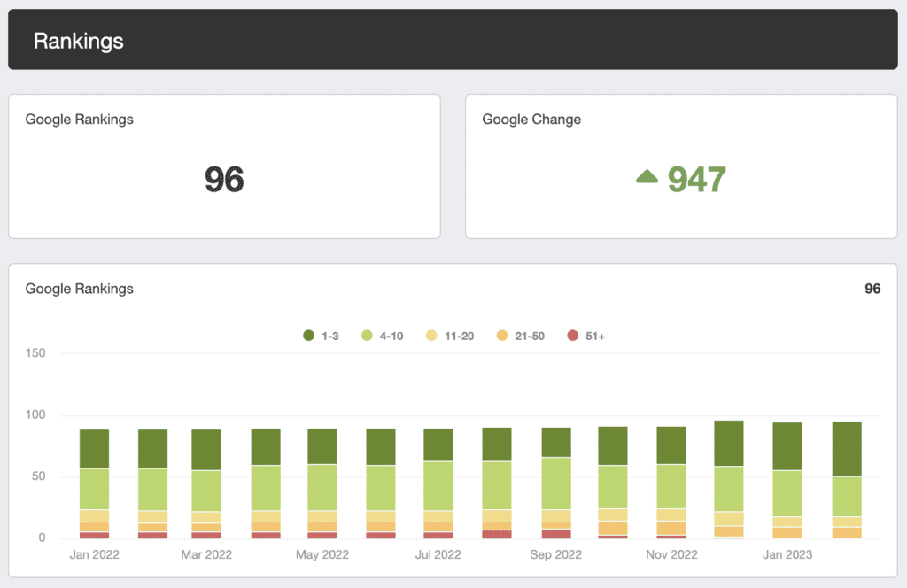Click the Google Rankings stat card title
This screenshot has width=907, height=588.
79,119
